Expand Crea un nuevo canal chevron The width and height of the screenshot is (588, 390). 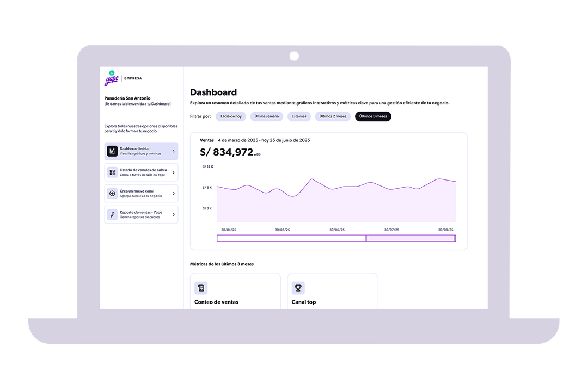click(173, 193)
